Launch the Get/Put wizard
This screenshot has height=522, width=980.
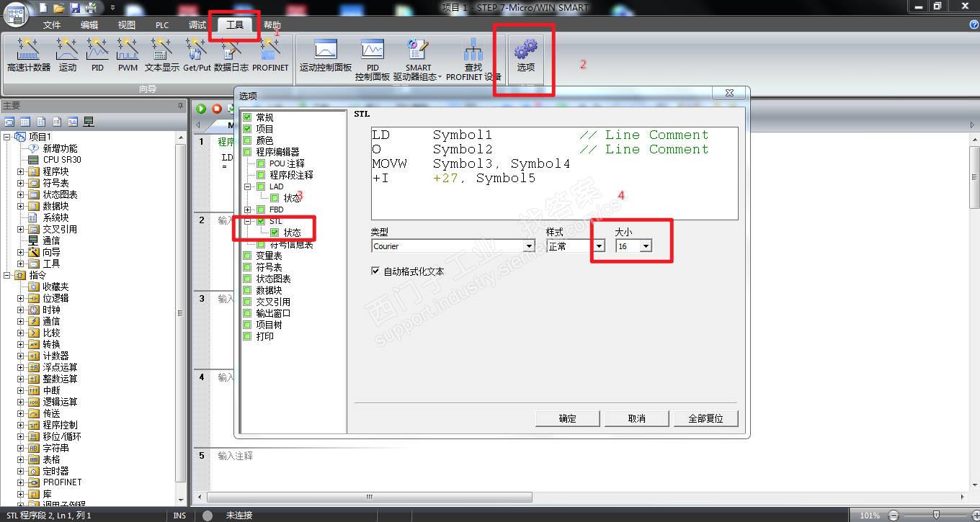(x=197, y=55)
